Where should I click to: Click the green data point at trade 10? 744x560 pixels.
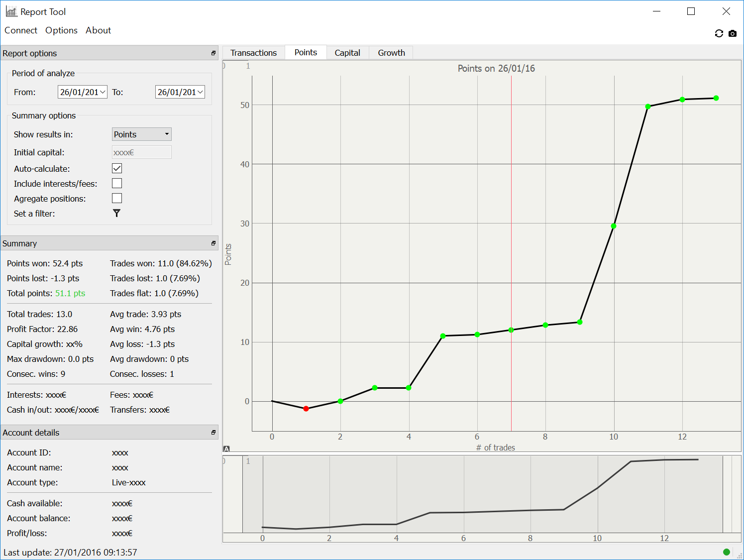coord(614,226)
